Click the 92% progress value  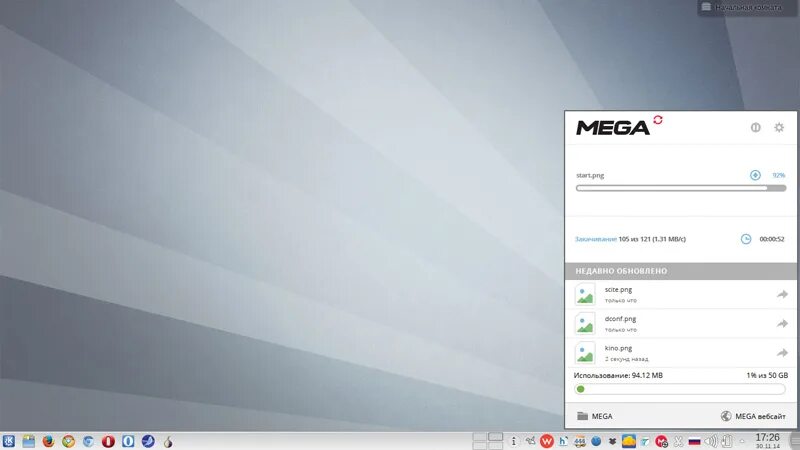click(779, 175)
